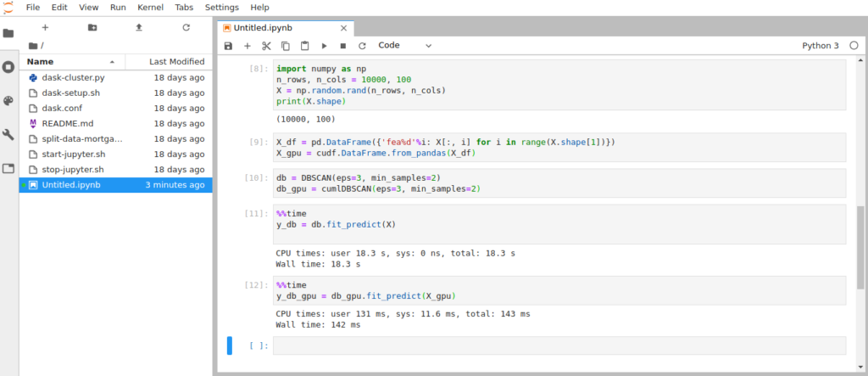Viewport: 868px width, 376px height.
Task: Sort files by Name column header
Action: coord(73,62)
